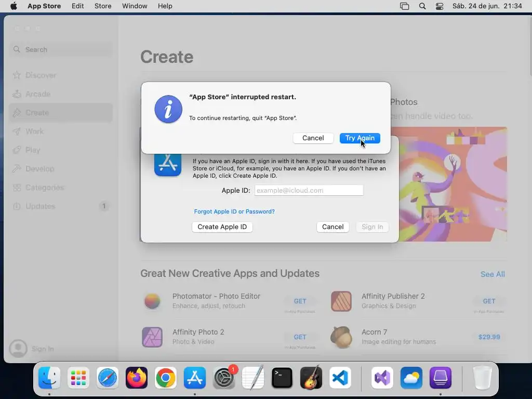Cancel the Apple ID sign-in sheet
Viewport: 532px width, 399px height.
pos(332,227)
